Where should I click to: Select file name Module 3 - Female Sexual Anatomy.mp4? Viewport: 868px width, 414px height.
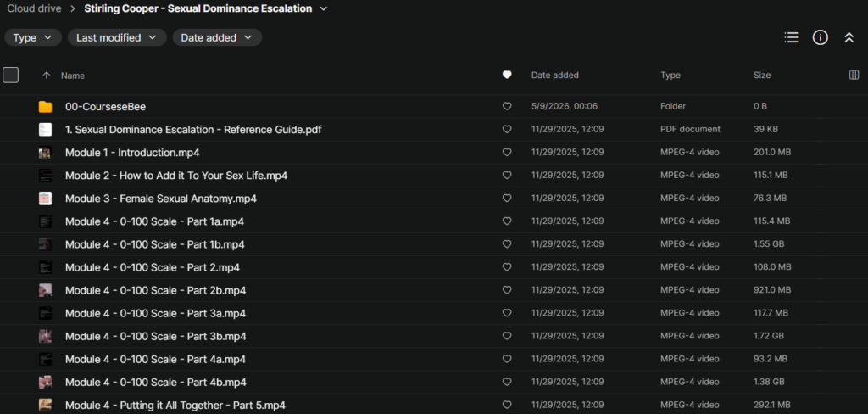(x=160, y=199)
